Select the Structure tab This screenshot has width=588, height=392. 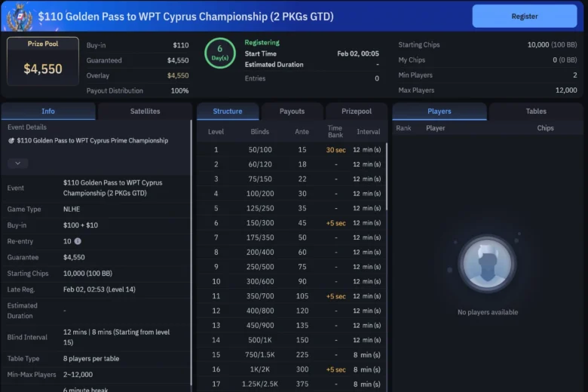click(x=228, y=111)
